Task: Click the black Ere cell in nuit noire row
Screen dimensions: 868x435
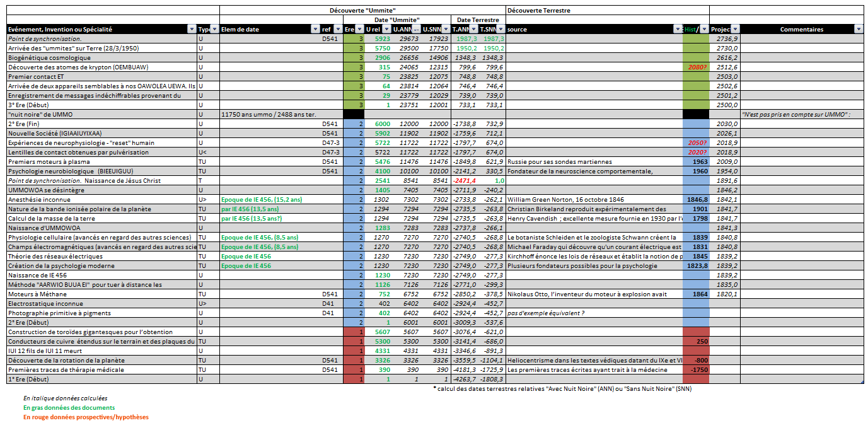Action: click(x=354, y=114)
